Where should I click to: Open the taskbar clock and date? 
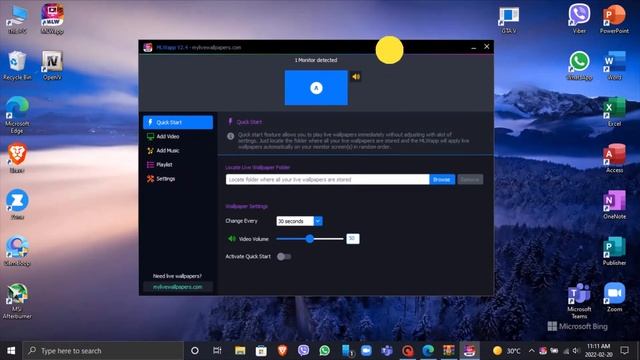click(x=598, y=351)
